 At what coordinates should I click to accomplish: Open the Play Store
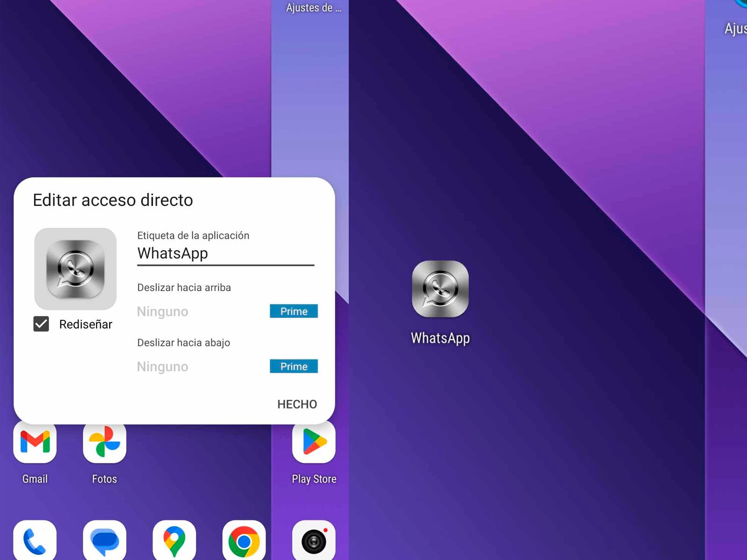(x=314, y=441)
